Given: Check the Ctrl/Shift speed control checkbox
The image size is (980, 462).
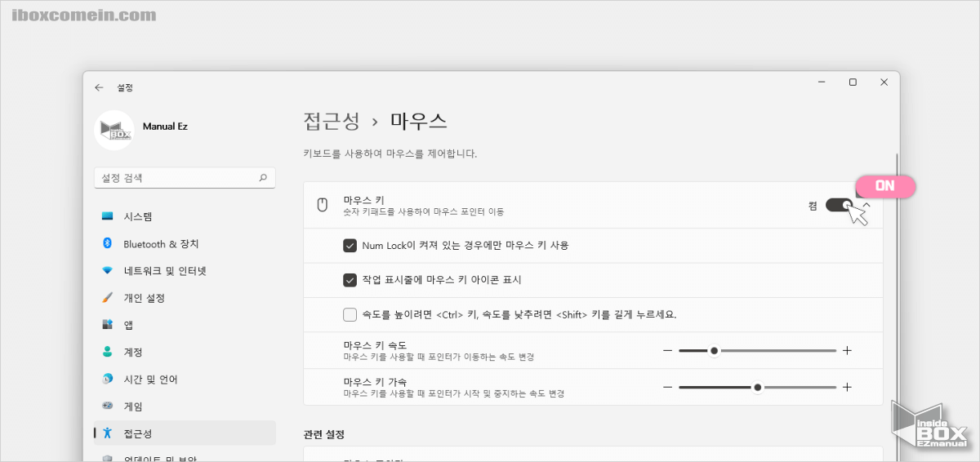Looking at the screenshot, I should click(x=350, y=314).
